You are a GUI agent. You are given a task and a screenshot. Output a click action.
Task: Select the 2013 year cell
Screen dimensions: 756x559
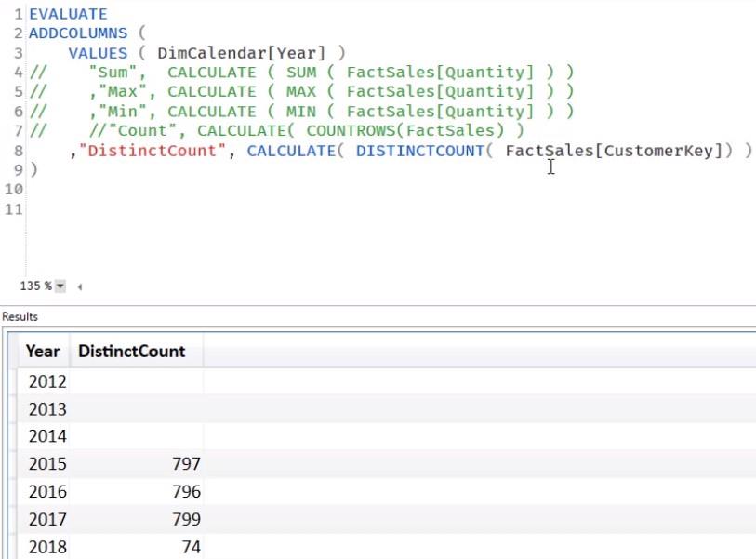pyautogui.click(x=47, y=409)
